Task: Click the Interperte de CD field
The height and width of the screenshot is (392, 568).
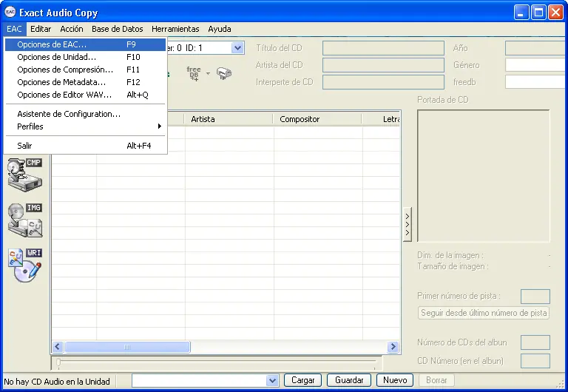Action: click(383, 82)
